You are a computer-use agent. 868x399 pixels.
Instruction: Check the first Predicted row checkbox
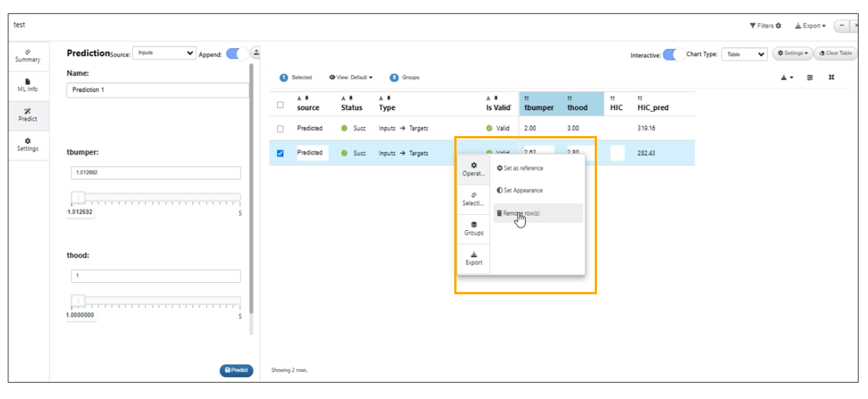coord(280,128)
